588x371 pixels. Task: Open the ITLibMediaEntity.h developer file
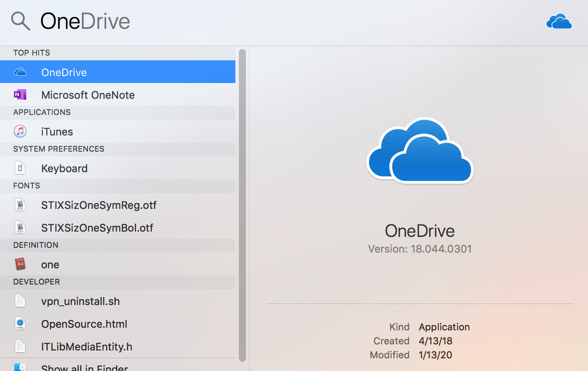pyautogui.click(x=87, y=346)
